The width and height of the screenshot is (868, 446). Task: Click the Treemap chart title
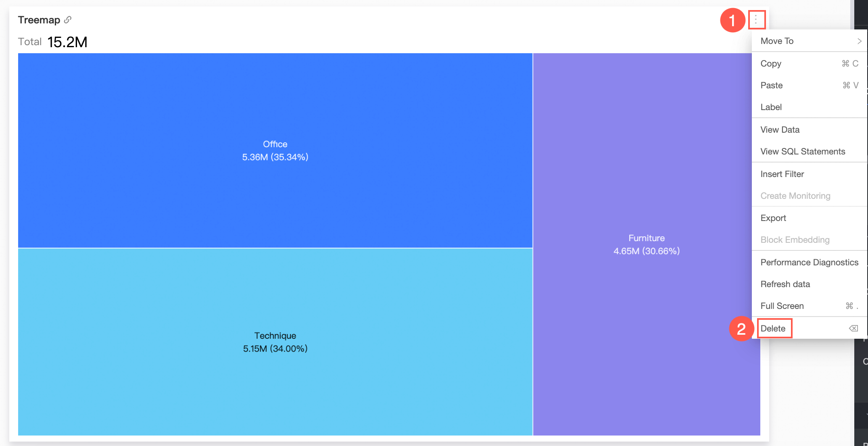pyautogui.click(x=39, y=20)
